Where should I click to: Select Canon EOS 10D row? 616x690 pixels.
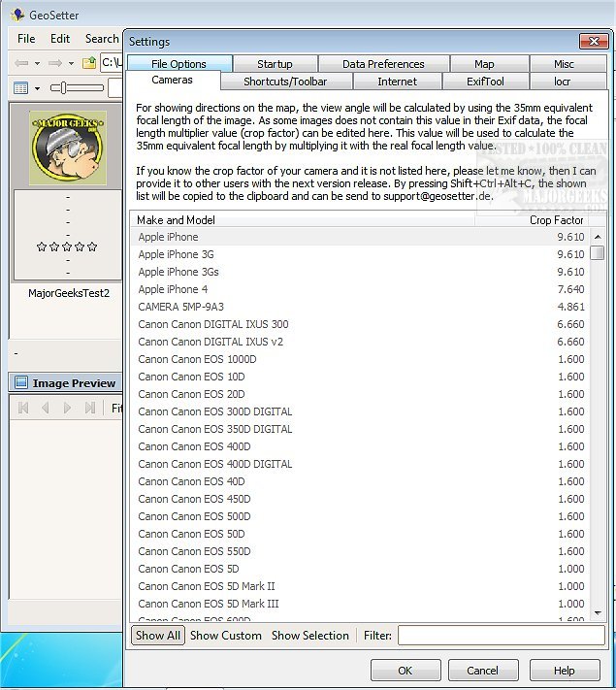(360, 377)
